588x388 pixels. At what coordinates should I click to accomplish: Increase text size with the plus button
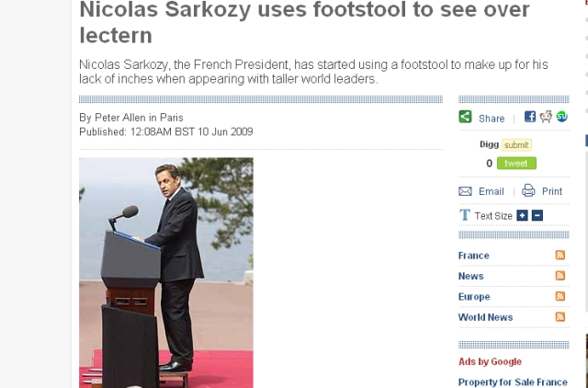coord(522,215)
